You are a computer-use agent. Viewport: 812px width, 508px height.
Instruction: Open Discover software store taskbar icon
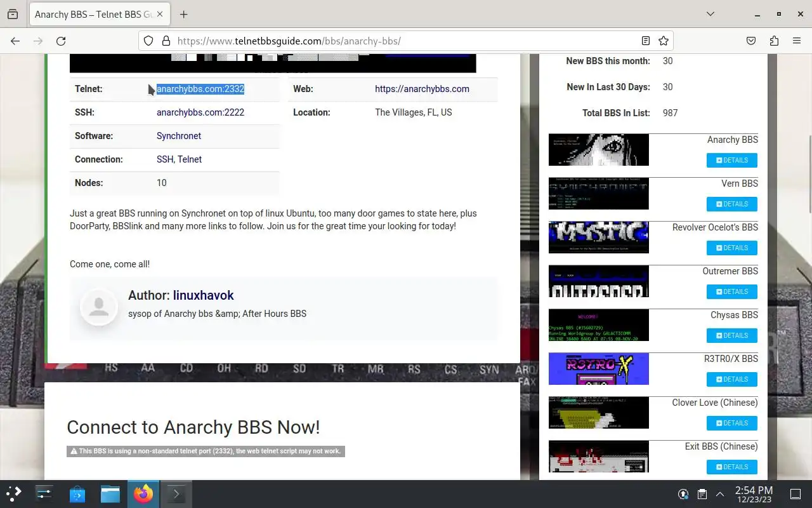point(77,494)
